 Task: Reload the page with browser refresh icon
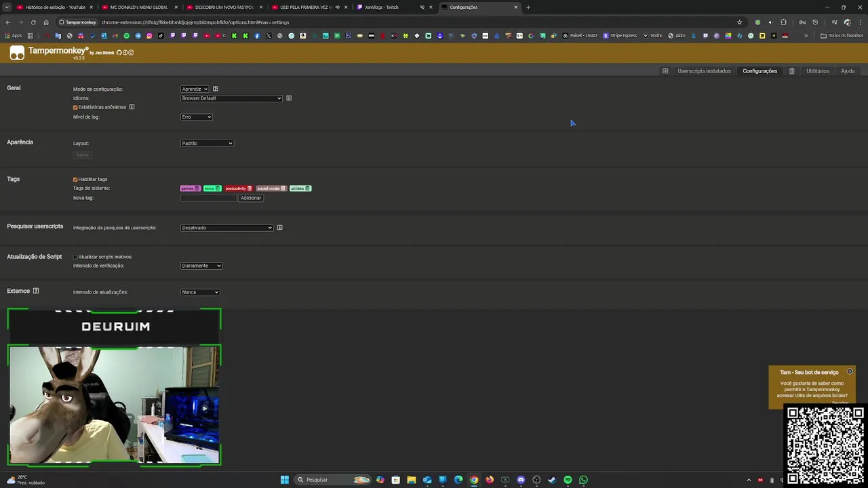pyautogui.click(x=33, y=22)
